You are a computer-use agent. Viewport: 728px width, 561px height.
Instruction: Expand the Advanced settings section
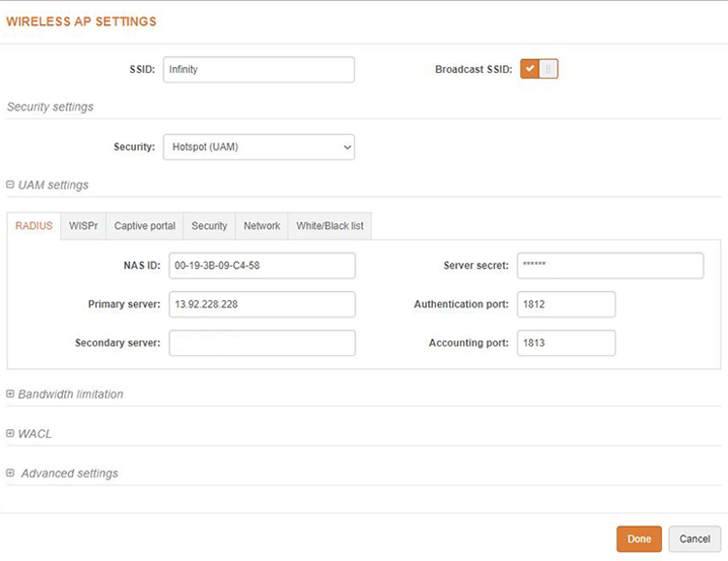coord(11,473)
